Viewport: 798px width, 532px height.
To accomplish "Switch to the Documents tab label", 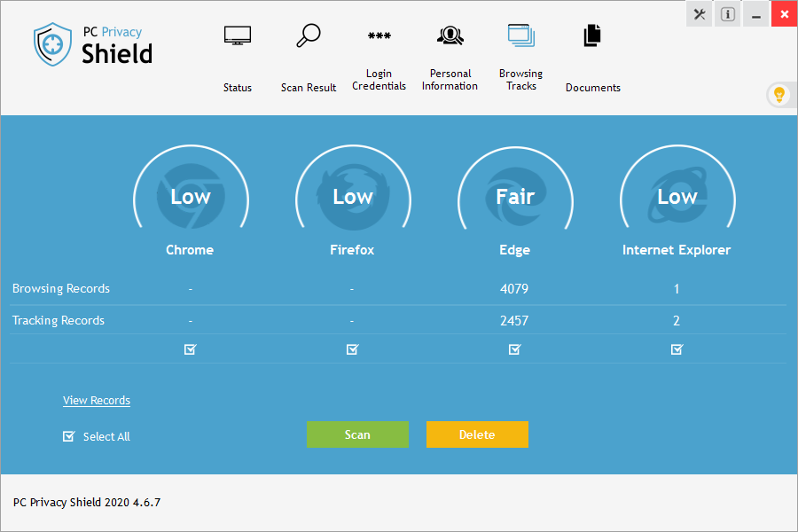I will pyautogui.click(x=593, y=88).
